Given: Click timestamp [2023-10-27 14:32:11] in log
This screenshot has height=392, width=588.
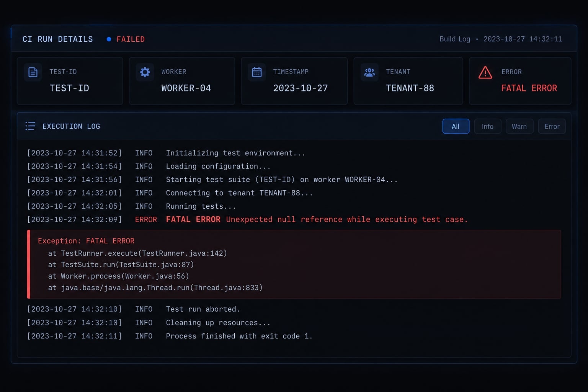Looking at the screenshot, I should click(74, 336).
